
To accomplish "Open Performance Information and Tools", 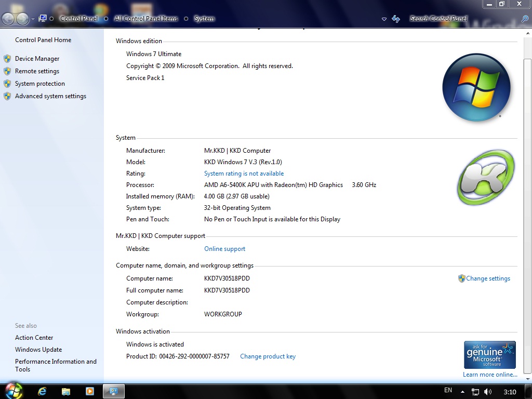I will 56,365.
